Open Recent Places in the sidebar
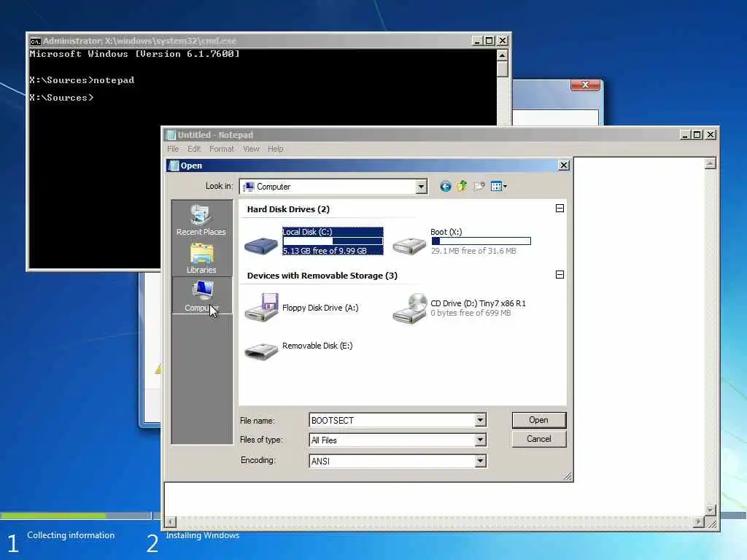747x560 pixels. click(x=201, y=220)
